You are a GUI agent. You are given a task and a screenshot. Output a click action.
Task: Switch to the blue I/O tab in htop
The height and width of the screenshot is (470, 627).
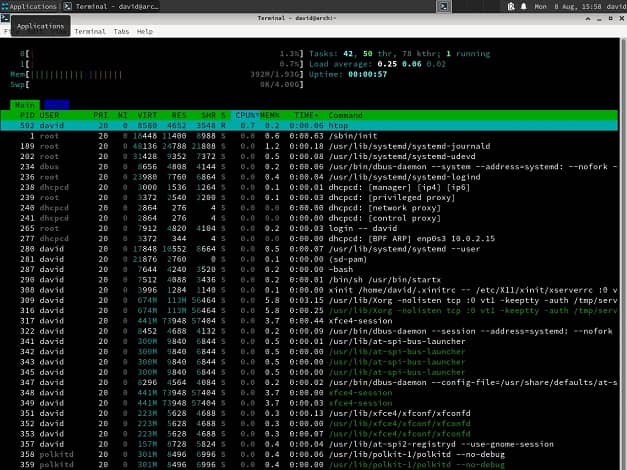pyautogui.click(x=57, y=105)
